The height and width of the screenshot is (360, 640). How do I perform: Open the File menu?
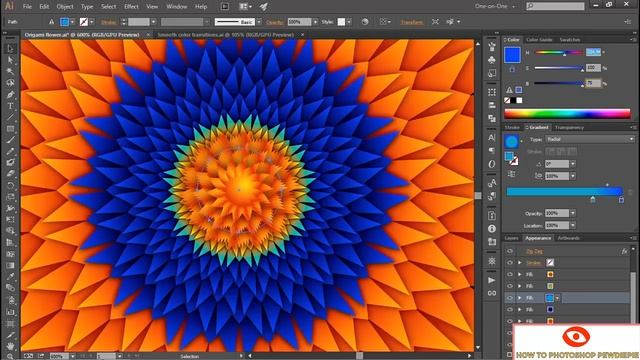coord(27,7)
